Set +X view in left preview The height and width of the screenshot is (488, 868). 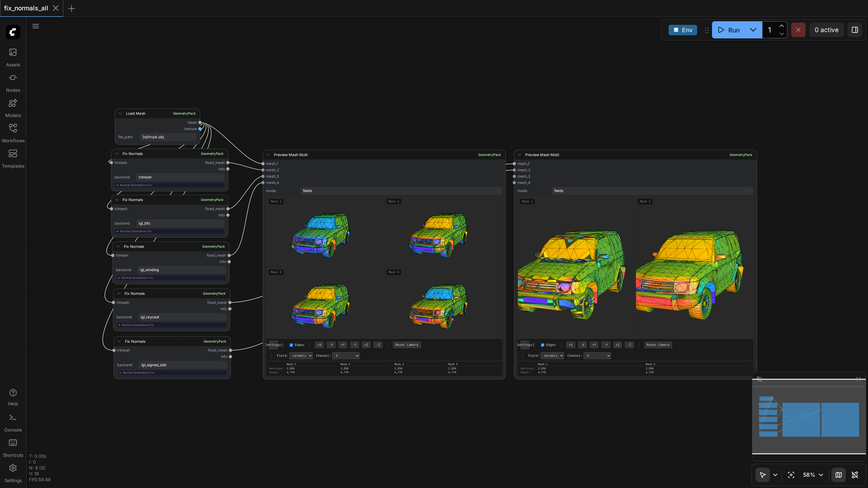pyautogui.click(x=319, y=345)
